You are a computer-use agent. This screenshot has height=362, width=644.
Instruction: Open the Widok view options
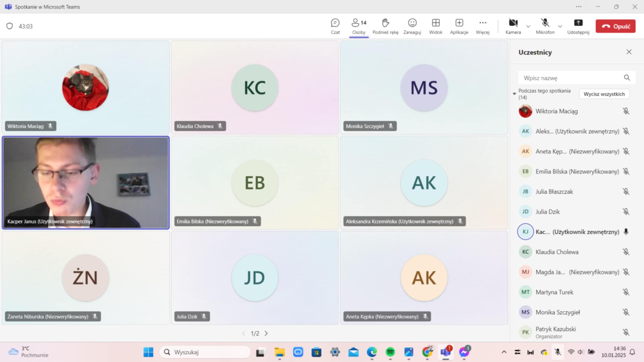435,26
